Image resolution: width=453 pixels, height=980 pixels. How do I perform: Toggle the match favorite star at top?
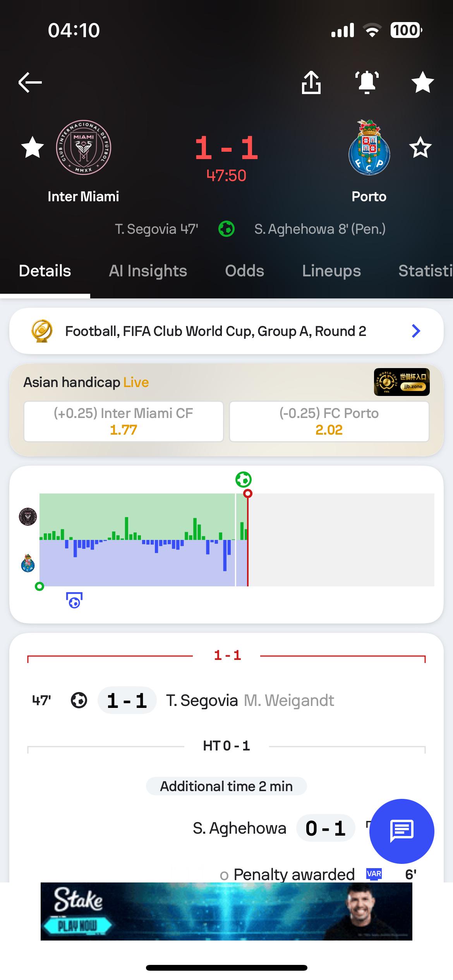click(x=422, y=82)
